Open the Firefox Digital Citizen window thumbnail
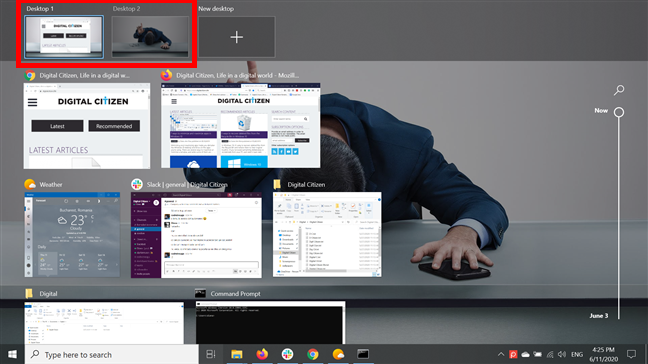 (x=241, y=126)
